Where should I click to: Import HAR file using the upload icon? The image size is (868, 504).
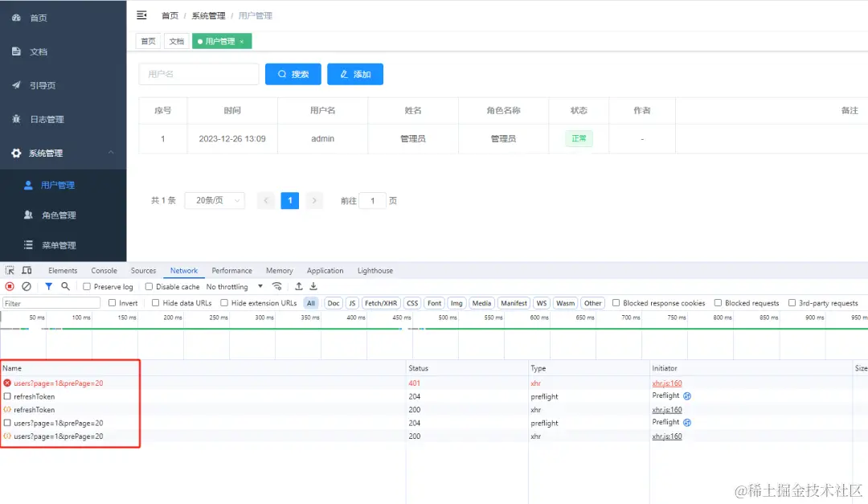(x=298, y=286)
